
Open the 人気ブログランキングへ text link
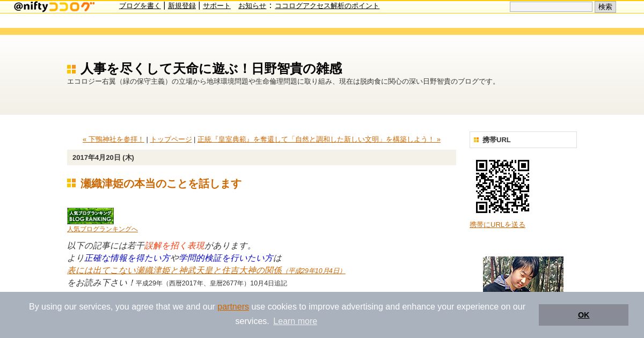pos(103,229)
